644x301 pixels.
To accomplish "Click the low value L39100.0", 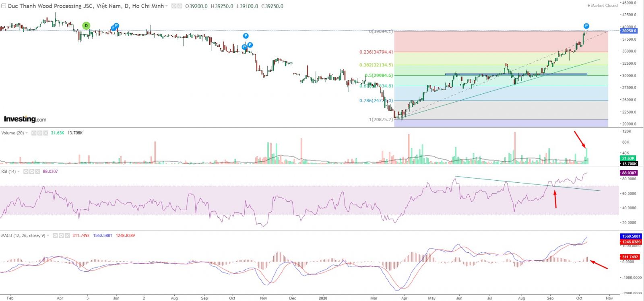I will [247, 6].
